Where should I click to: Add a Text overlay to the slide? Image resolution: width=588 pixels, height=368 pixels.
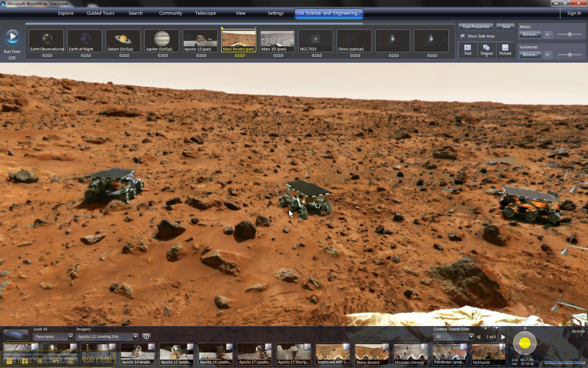(x=468, y=50)
